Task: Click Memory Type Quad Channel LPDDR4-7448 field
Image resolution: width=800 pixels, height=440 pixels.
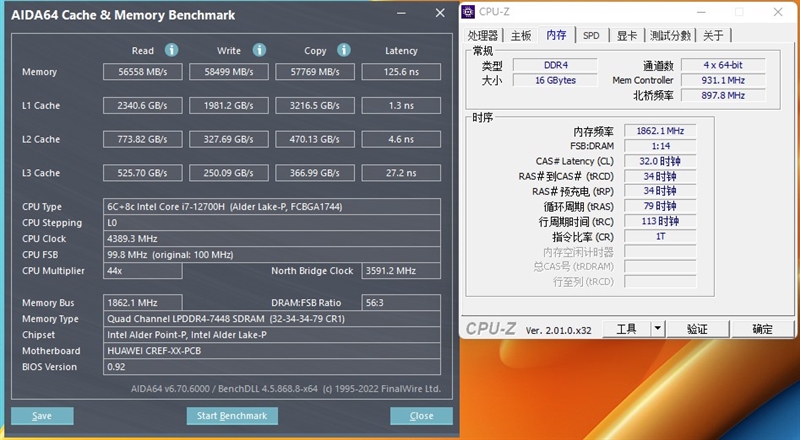Action: (272, 319)
